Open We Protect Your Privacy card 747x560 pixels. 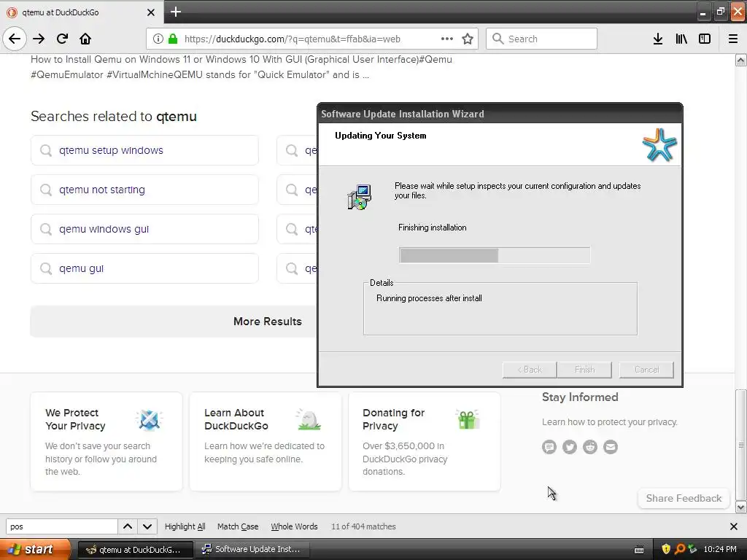point(107,441)
